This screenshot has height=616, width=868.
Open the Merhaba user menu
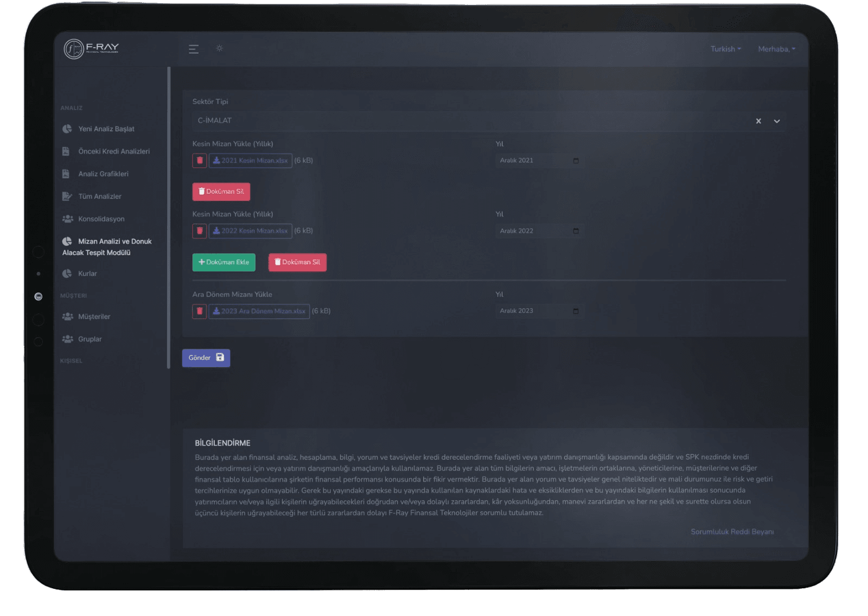click(777, 49)
